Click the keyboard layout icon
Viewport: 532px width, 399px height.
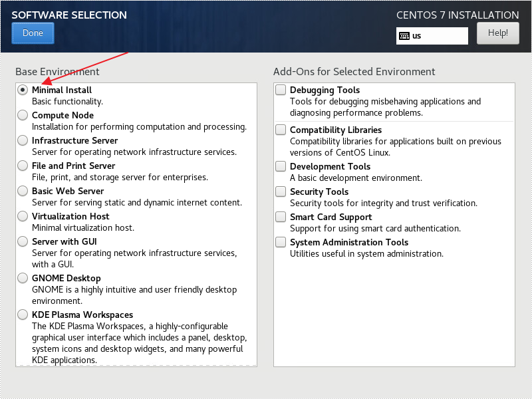tap(404, 36)
